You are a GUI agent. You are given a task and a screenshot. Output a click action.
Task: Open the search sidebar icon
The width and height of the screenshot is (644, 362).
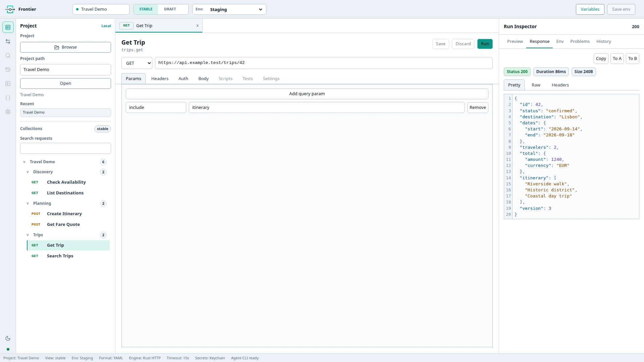[x=8, y=55]
